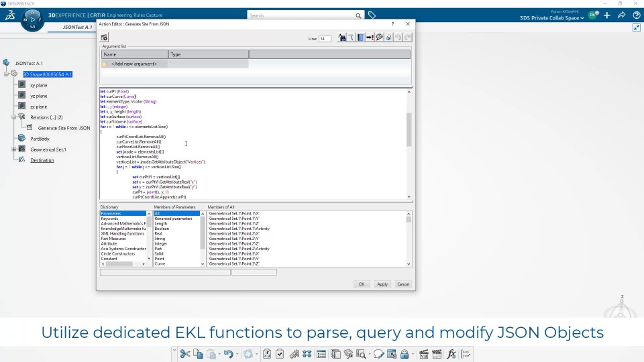
Task: Click the magic wand icon in editor toolbar
Action: pos(351,38)
